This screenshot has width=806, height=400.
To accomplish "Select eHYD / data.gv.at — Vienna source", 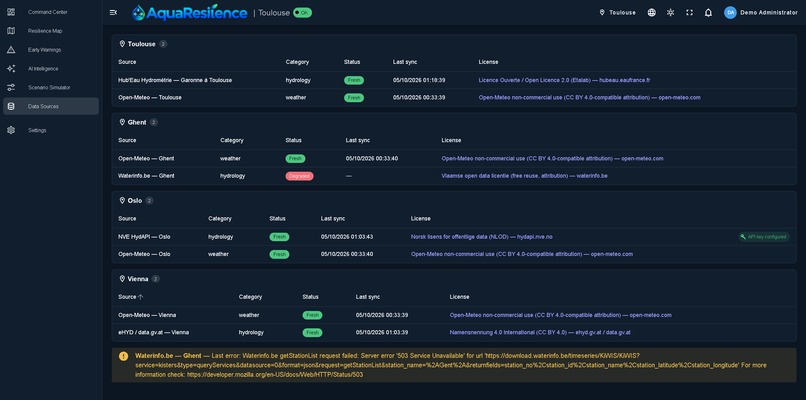I will point(153,332).
